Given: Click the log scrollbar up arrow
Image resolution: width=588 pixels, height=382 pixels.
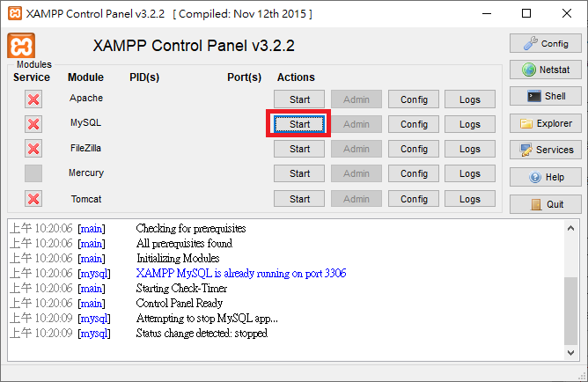Looking at the screenshot, I should (570, 228).
